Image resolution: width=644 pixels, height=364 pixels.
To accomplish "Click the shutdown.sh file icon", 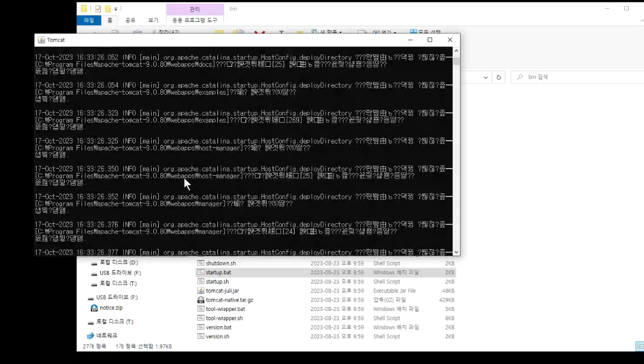I will point(201,263).
